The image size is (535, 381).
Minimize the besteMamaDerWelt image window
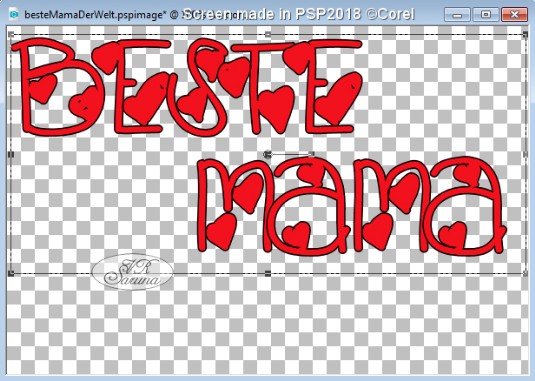point(457,15)
